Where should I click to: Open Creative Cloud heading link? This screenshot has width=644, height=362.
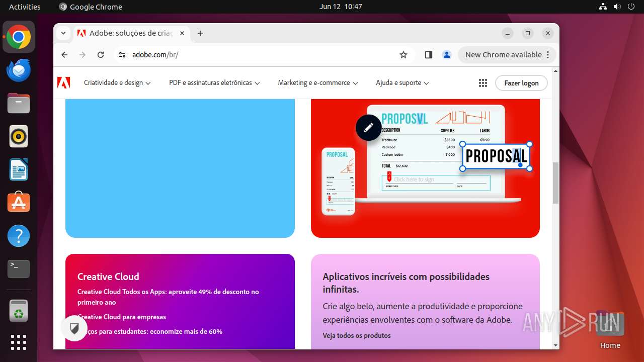point(108,277)
